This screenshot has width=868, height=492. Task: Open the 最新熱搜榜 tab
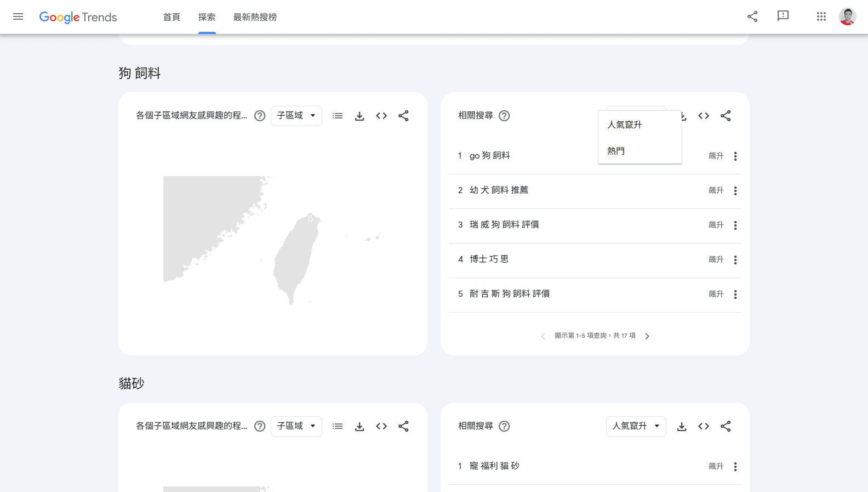coord(255,17)
